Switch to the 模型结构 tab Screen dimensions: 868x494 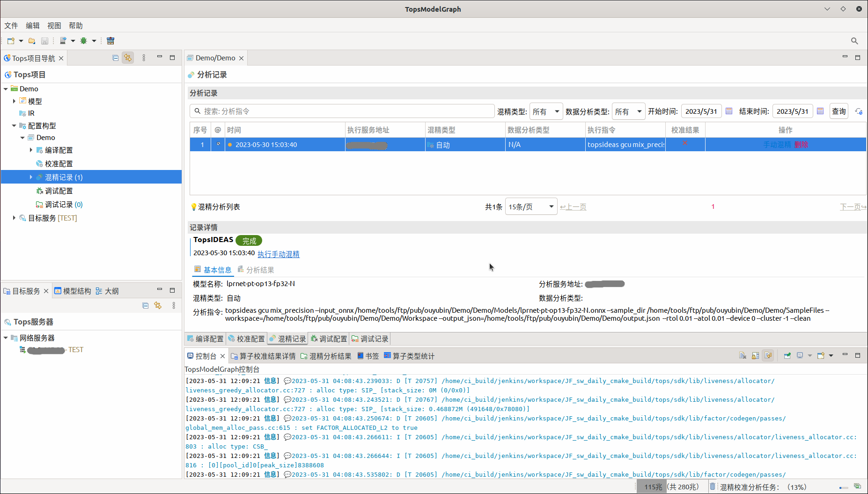pos(73,291)
